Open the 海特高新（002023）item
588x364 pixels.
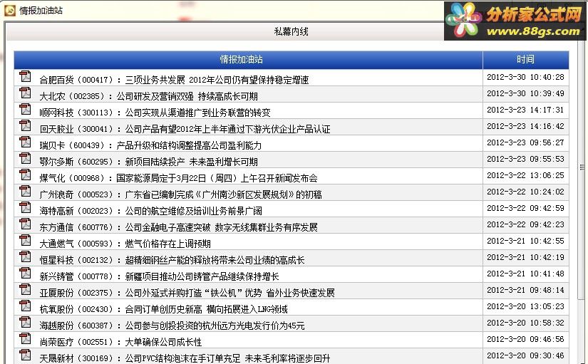point(151,211)
